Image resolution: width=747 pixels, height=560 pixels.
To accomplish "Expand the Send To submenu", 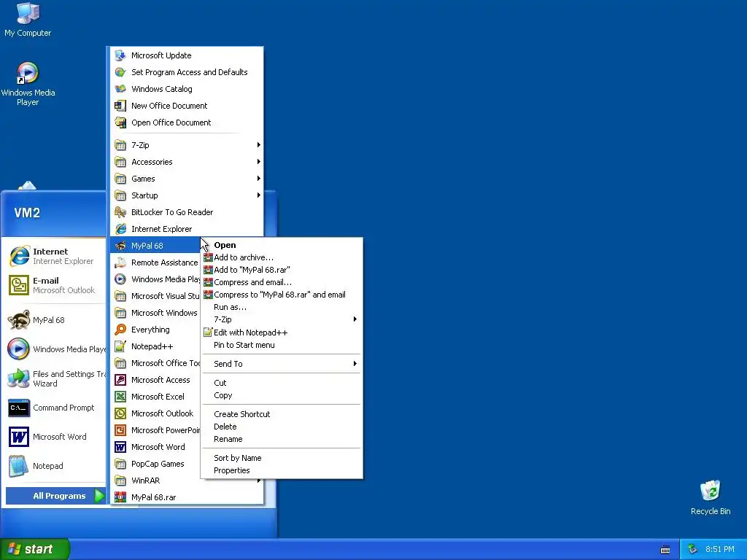I will click(282, 364).
